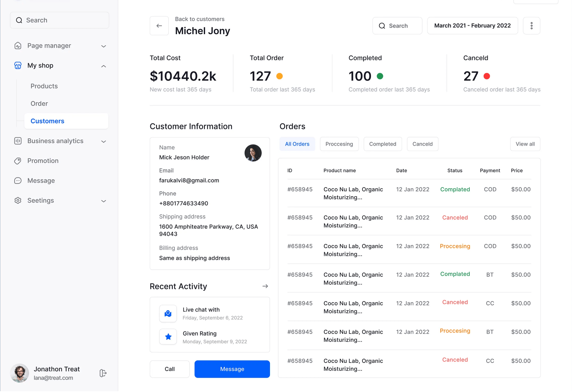Screen dimensions: 572x392
Task: Expand the Business analytics chevron
Action: (104, 142)
